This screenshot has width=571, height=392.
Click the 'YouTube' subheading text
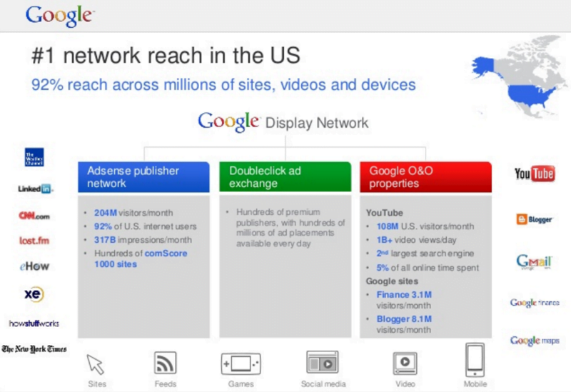tap(384, 213)
